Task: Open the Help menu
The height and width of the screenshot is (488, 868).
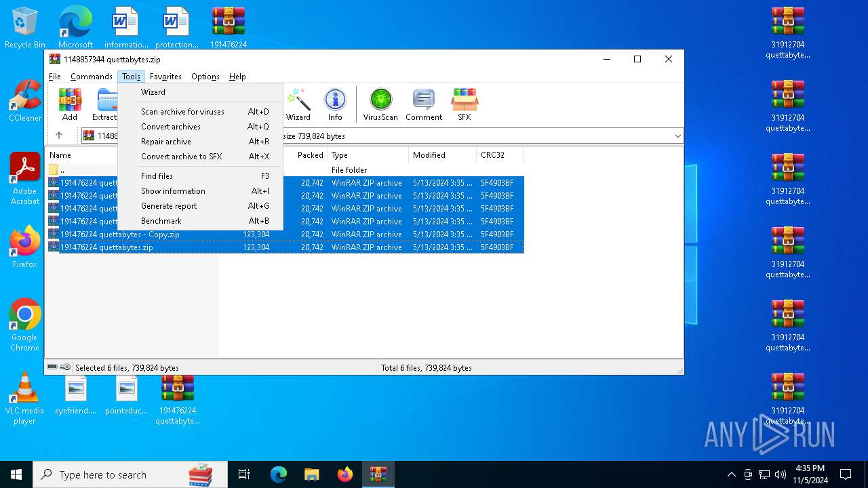Action: point(237,77)
